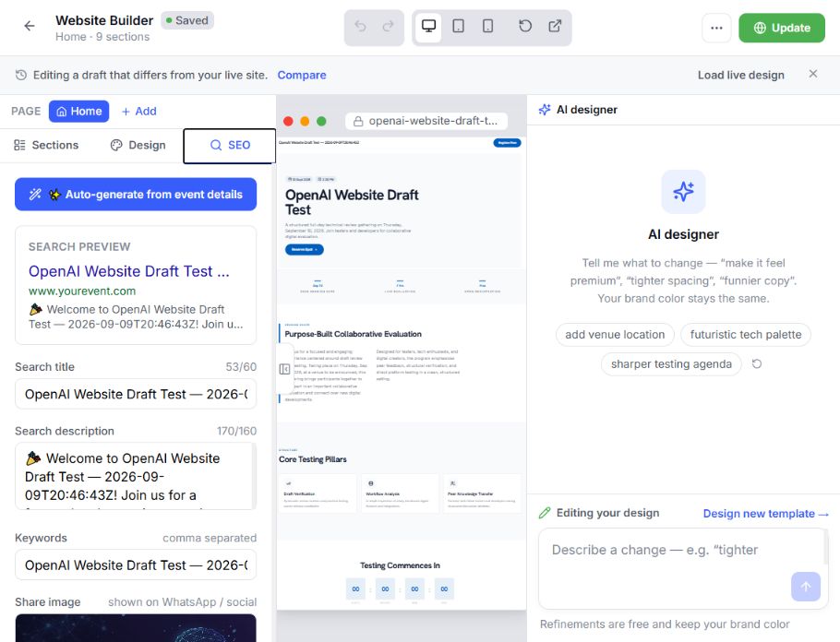Viewport: 840px width, 642px height.
Task: Click the pencil icon beside Editing your design
Action: point(545,513)
